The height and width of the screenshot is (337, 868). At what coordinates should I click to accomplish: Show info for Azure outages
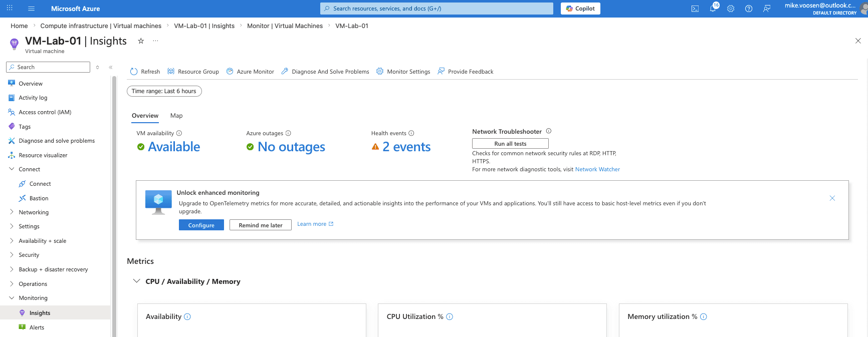[x=288, y=133]
